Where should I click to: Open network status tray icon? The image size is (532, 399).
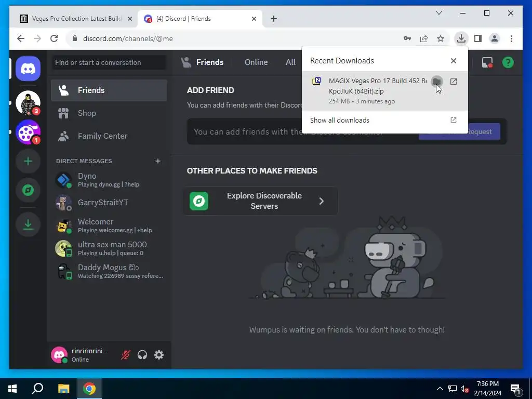tap(453, 389)
